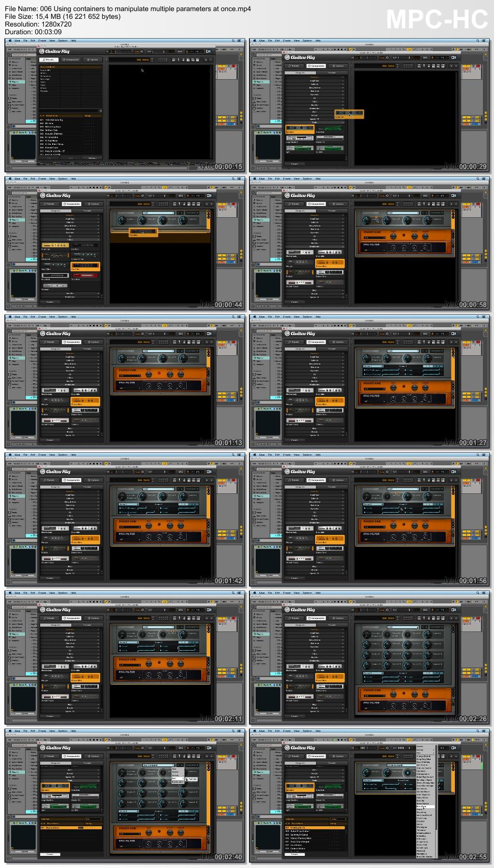Click highlighted Phaser Nine component, 00:02:26 frame

[x=330, y=677]
